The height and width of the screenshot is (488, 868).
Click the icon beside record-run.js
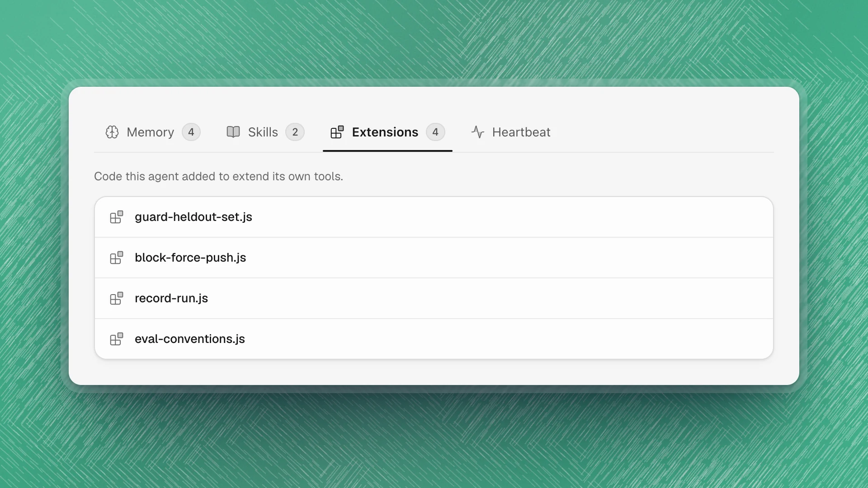(117, 298)
